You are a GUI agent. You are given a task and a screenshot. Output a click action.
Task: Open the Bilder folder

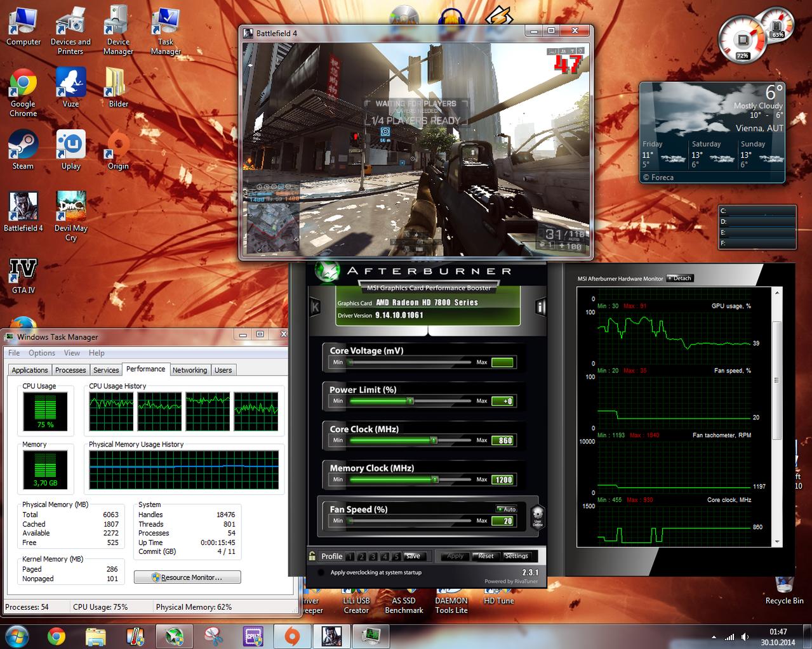[118, 88]
